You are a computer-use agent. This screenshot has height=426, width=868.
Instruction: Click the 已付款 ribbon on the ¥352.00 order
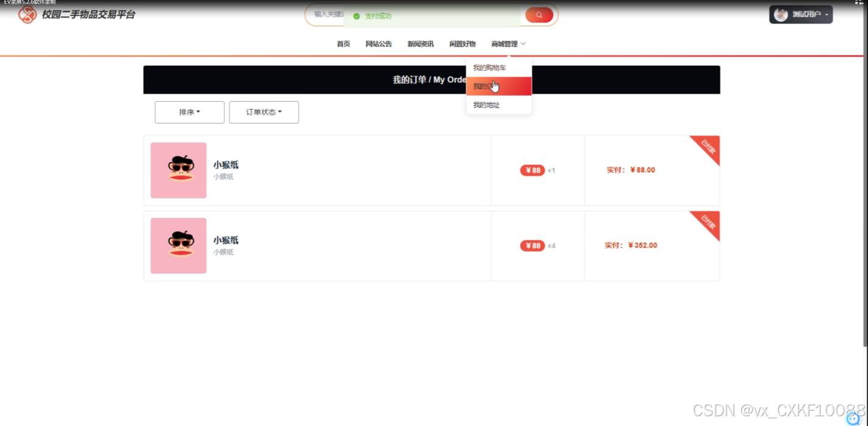click(x=707, y=223)
